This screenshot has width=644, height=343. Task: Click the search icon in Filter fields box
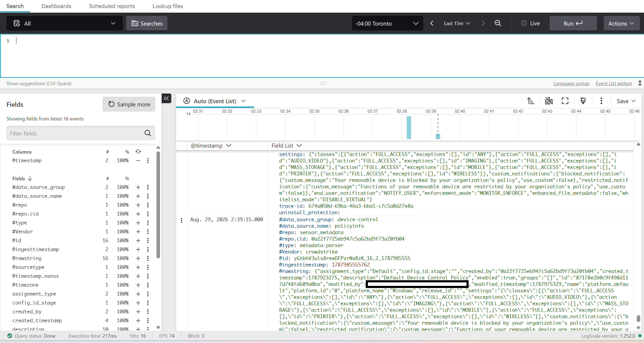coord(148,133)
